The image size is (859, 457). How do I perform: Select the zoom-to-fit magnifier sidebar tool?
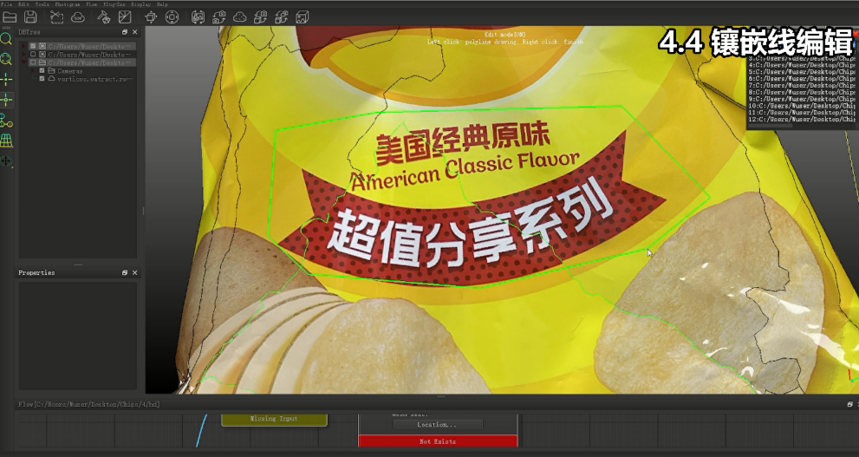(x=5, y=59)
